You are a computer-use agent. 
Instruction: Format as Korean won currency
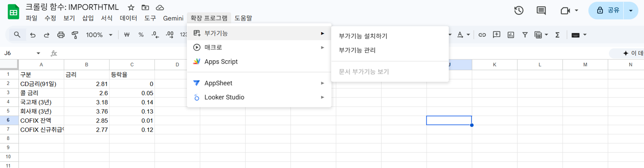127,35
